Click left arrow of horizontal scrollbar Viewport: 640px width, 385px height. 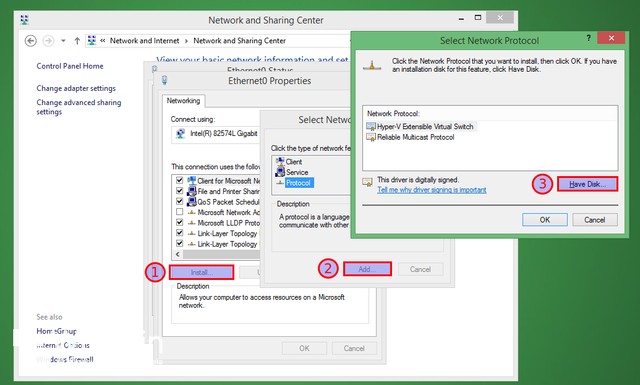(x=178, y=254)
